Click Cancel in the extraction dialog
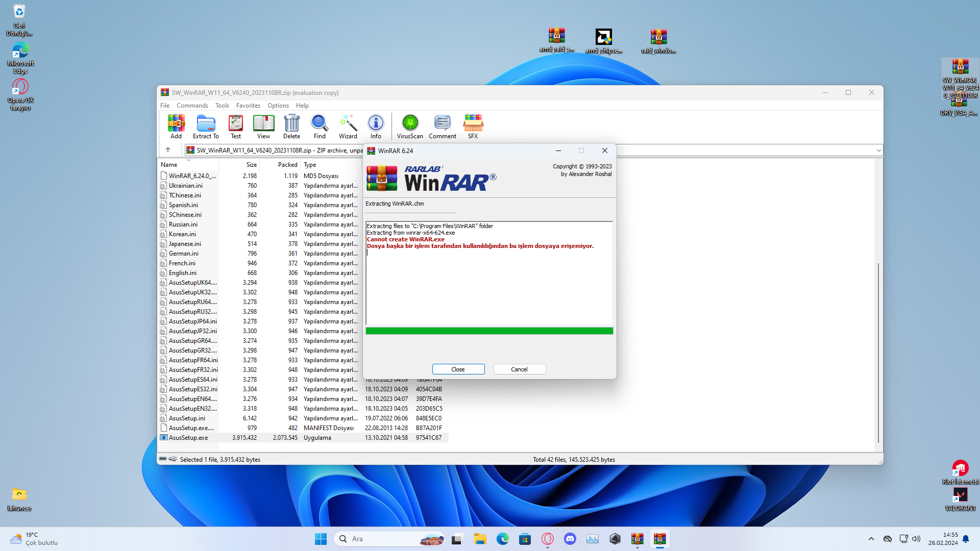Viewport: 980px width, 551px height. [x=519, y=369]
